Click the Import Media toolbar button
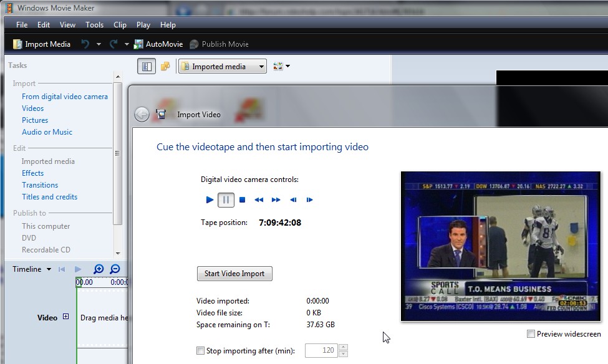The width and height of the screenshot is (608, 364). tap(42, 44)
